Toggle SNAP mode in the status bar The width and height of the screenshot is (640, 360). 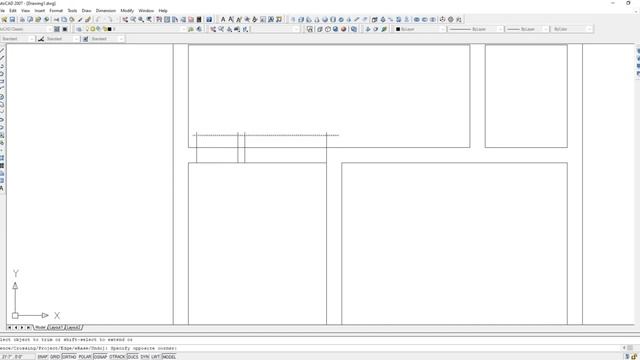coord(42,357)
